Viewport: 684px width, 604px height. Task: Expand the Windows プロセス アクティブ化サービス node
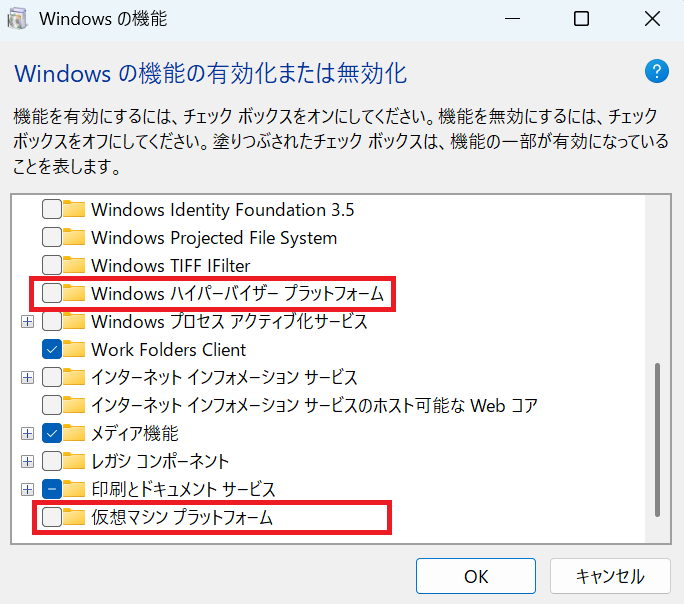(27, 322)
